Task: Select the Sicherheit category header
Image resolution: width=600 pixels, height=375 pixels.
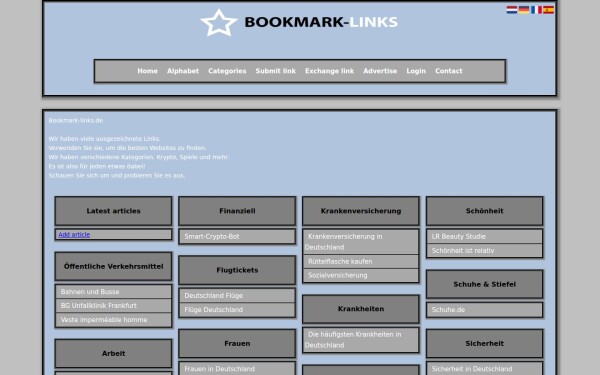Action: (484, 344)
